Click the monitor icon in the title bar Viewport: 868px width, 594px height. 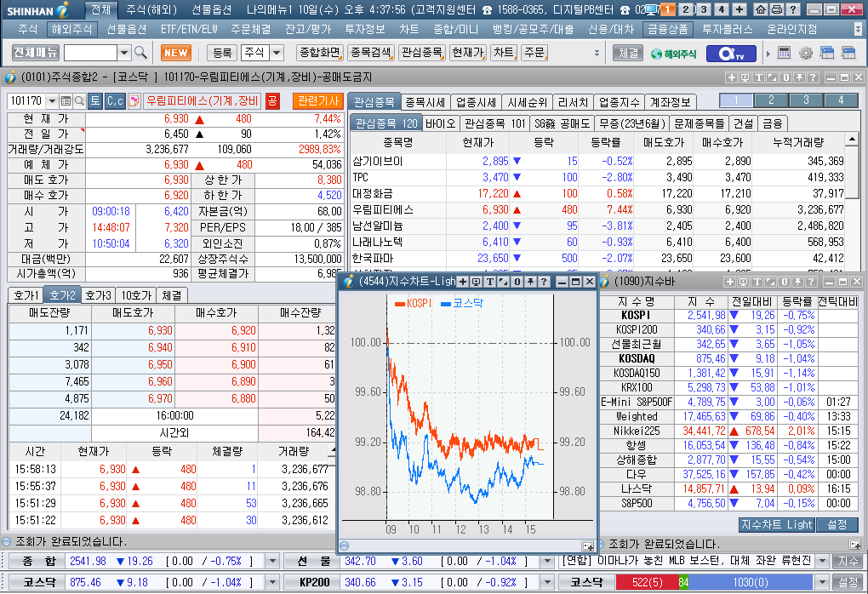pos(652,9)
